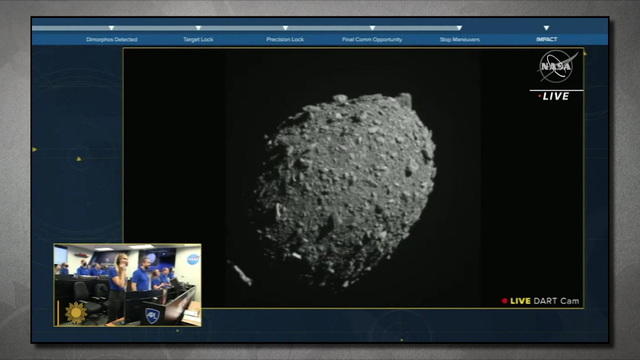Image resolution: width=640 pixels, height=360 pixels.
Task: Click the LIVE DART Cam caption
Action: pyautogui.click(x=540, y=301)
